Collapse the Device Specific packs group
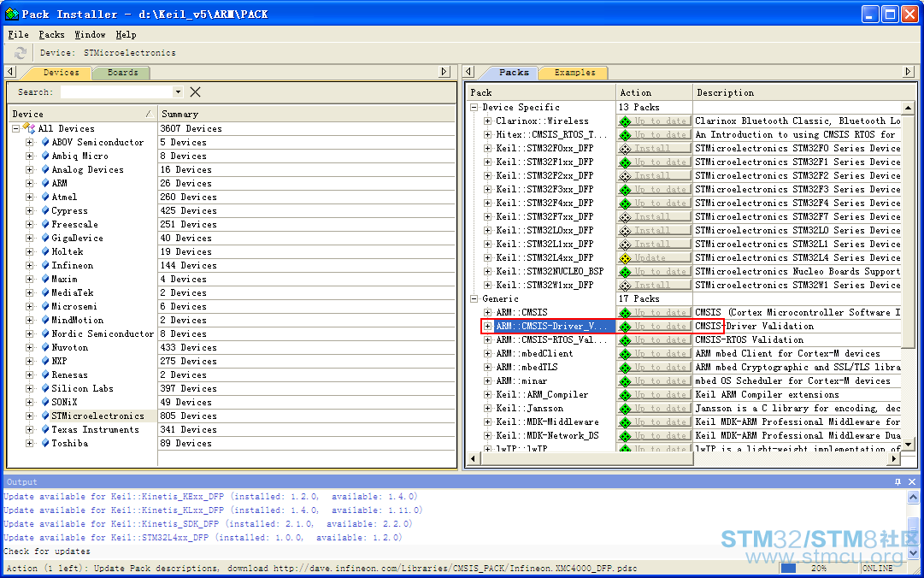Viewport: 924px width, 578px height. tap(474, 107)
